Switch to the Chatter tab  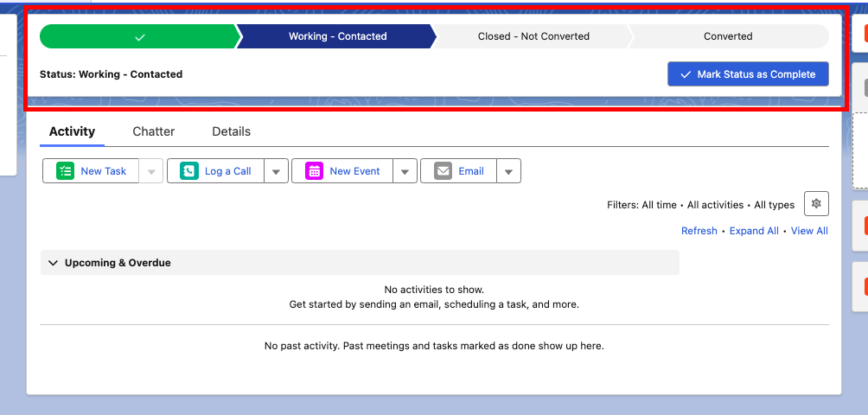coord(154,131)
